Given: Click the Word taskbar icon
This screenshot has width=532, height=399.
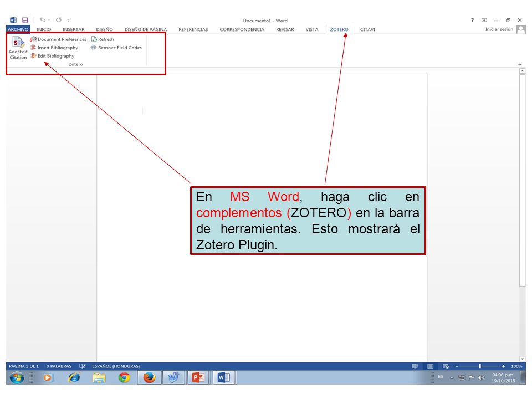Looking at the screenshot, I should coord(224,377).
